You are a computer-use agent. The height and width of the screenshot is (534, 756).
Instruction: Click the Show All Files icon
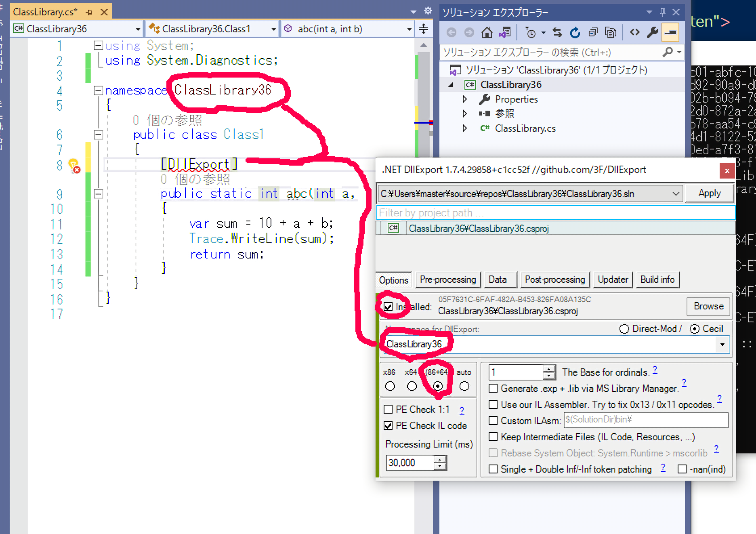pos(611,32)
